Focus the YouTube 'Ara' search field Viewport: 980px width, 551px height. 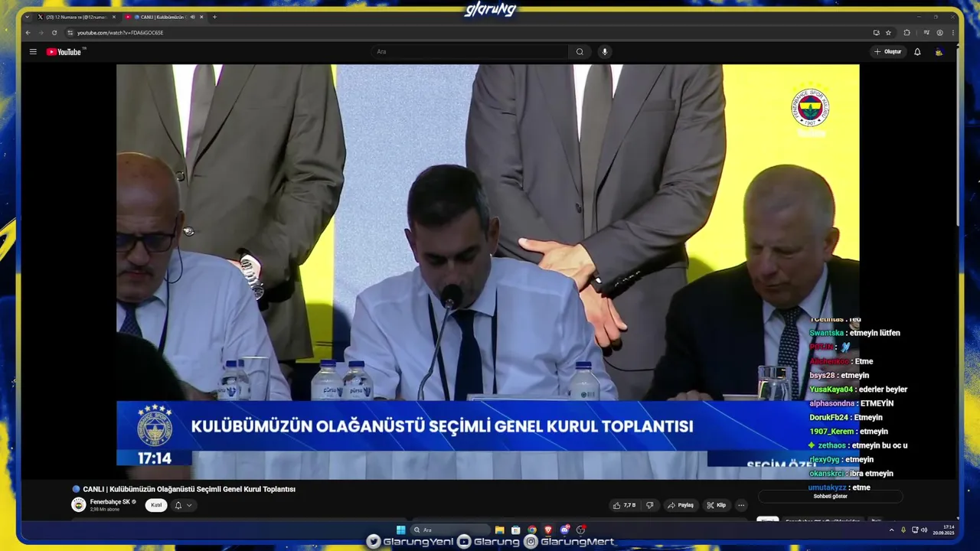click(470, 52)
